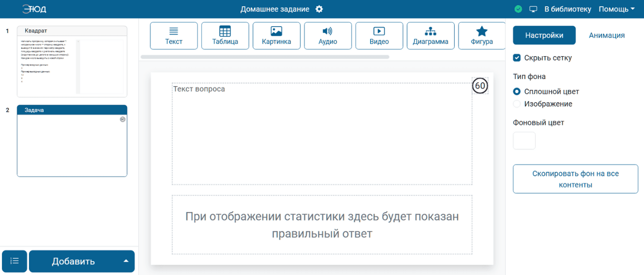Select slide 2 Задача thumbnail
Image resolution: width=644 pixels, height=275 pixels.
72,141
